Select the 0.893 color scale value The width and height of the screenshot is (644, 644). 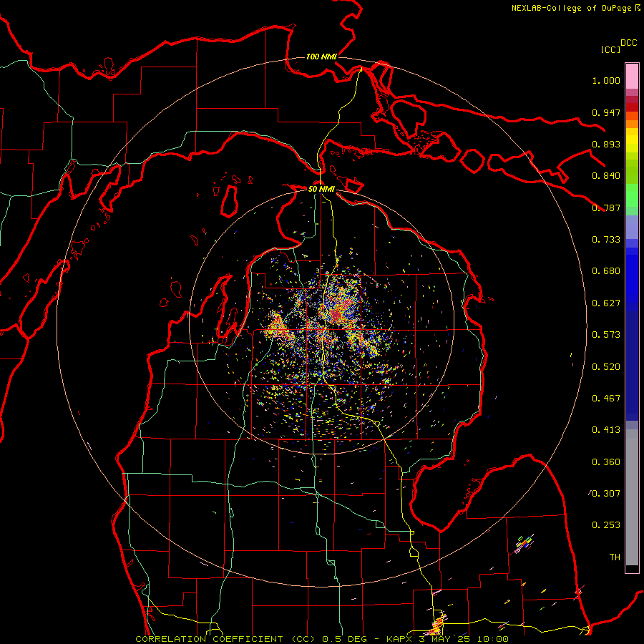tap(606, 144)
